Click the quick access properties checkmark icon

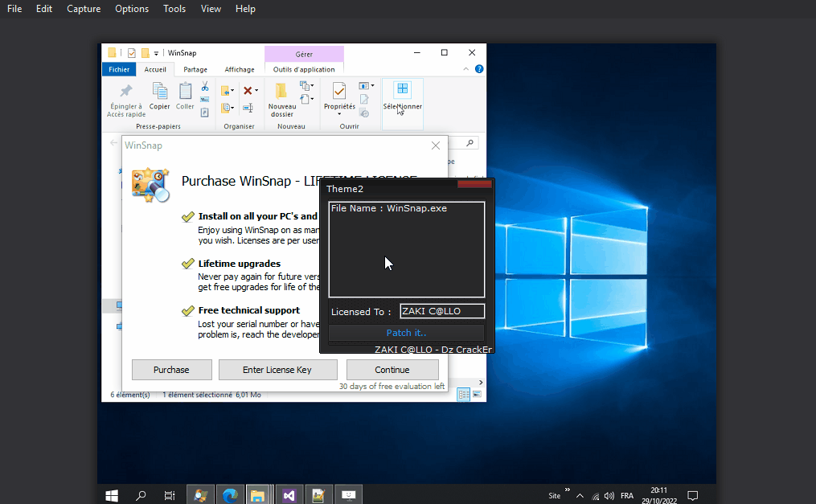(x=132, y=53)
